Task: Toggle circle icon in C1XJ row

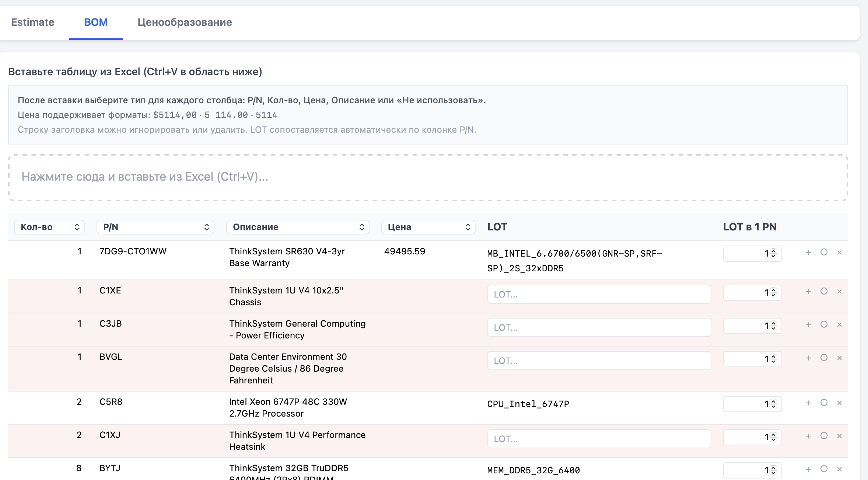Action: [x=824, y=436]
